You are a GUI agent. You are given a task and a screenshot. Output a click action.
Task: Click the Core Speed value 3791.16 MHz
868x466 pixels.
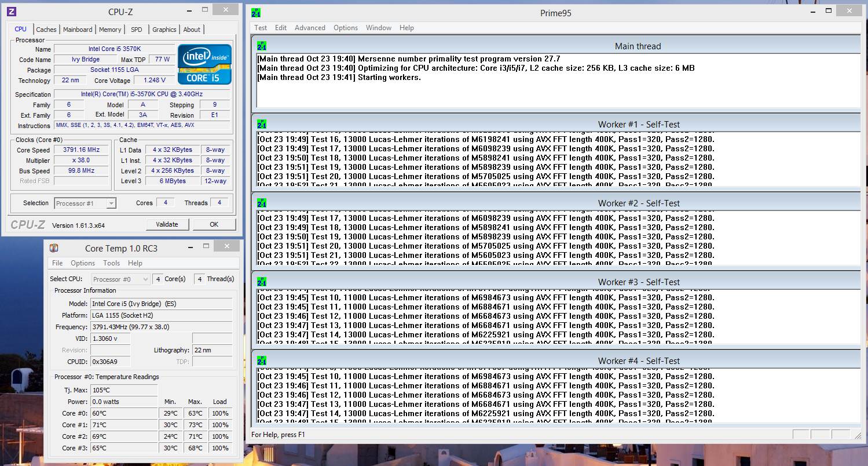82,150
